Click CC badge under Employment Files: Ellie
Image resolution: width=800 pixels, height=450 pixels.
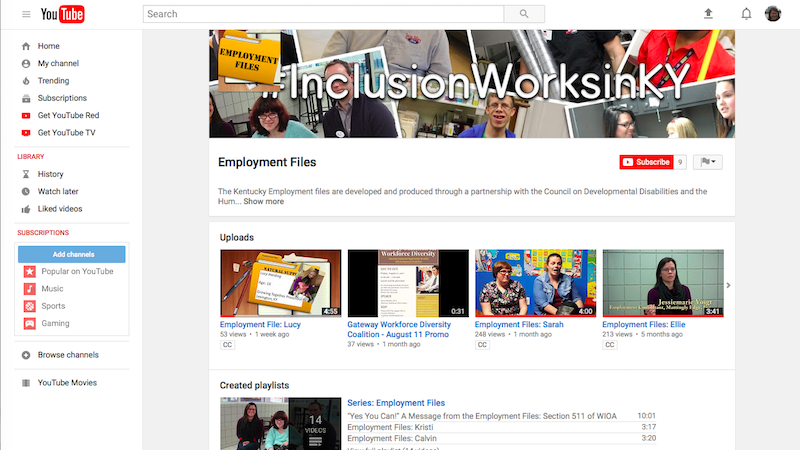(610, 345)
